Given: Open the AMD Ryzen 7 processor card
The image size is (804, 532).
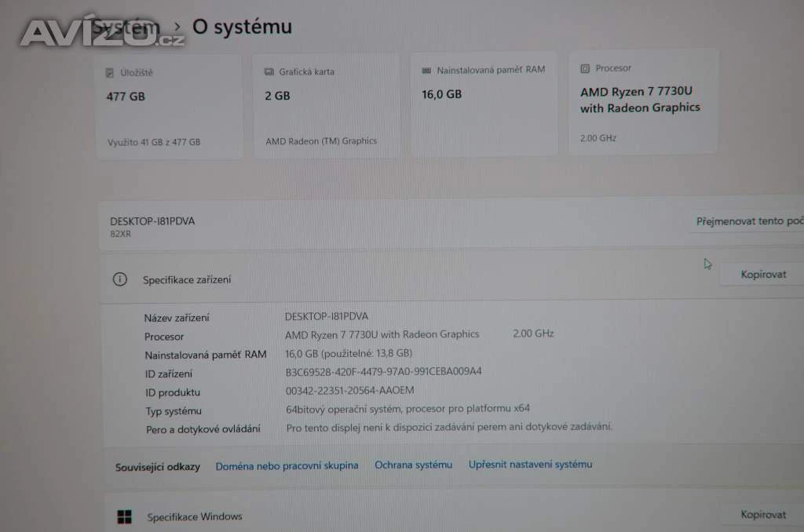Looking at the screenshot, I should coord(643,102).
